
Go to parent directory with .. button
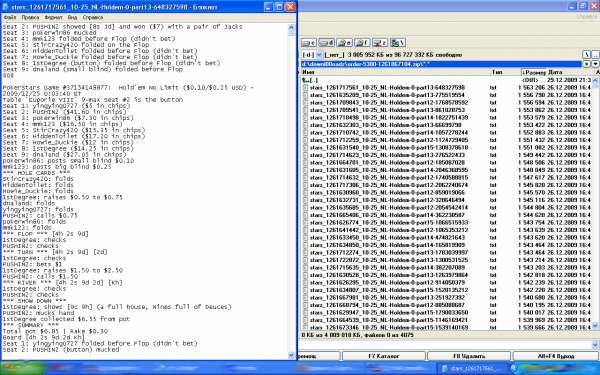(x=595, y=55)
